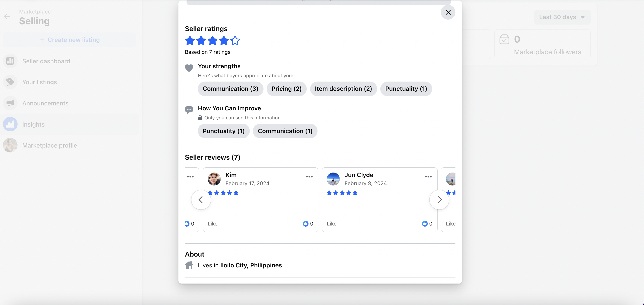Close the seller profile dialog

tap(448, 12)
